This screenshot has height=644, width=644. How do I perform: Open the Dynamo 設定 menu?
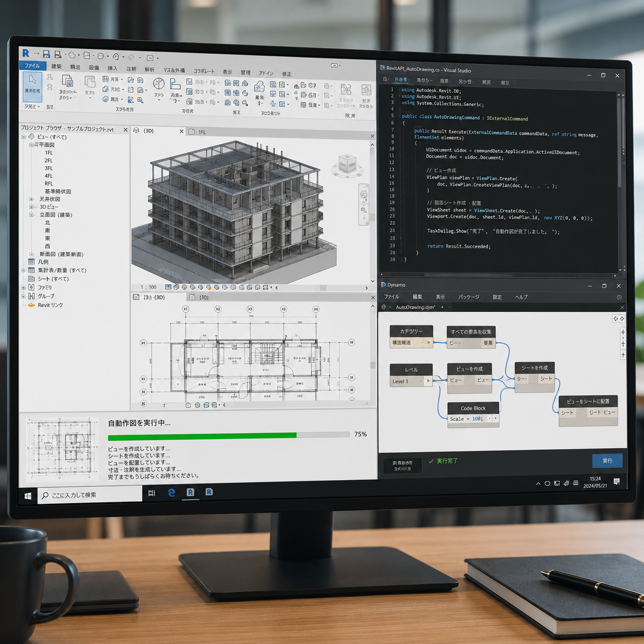(x=497, y=297)
